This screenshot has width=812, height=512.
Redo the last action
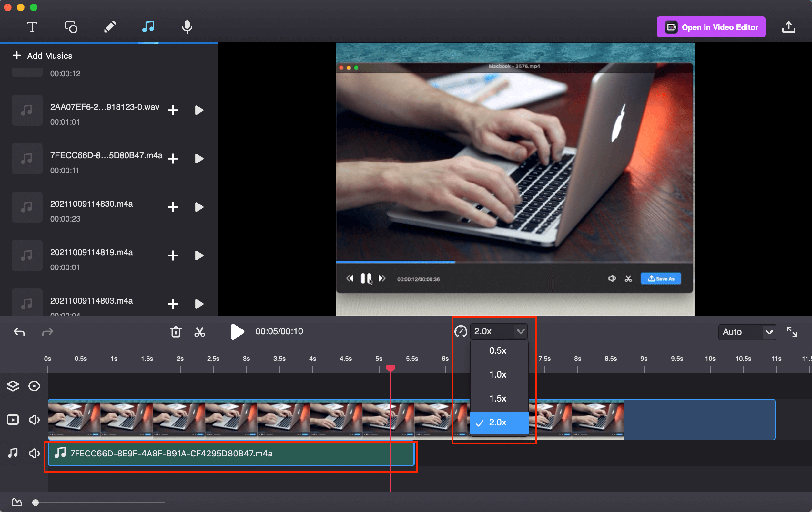[47, 332]
